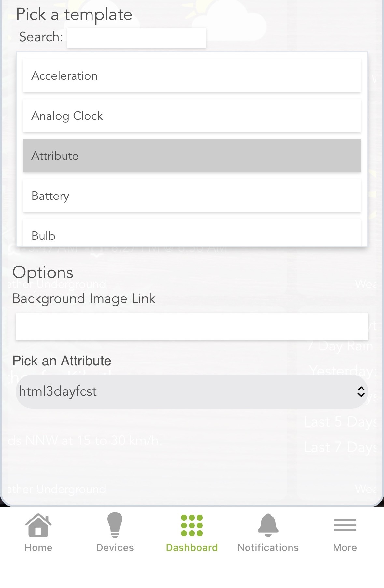Open the More tab label
384x588 pixels.
click(345, 548)
